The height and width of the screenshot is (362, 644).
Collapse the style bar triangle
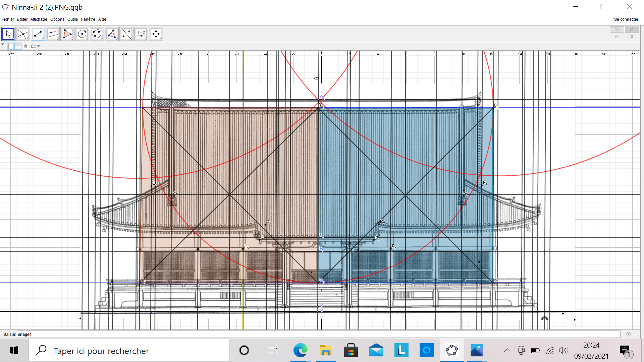pyautogui.click(x=3, y=44)
